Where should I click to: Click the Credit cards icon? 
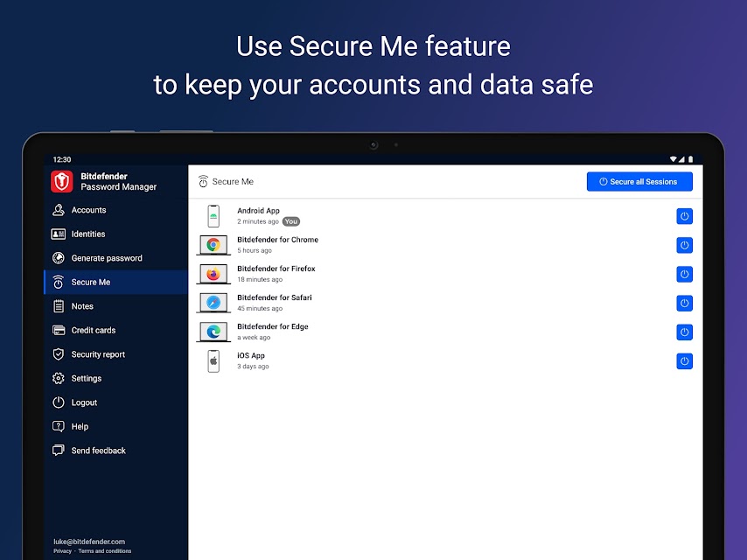click(59, 331)
